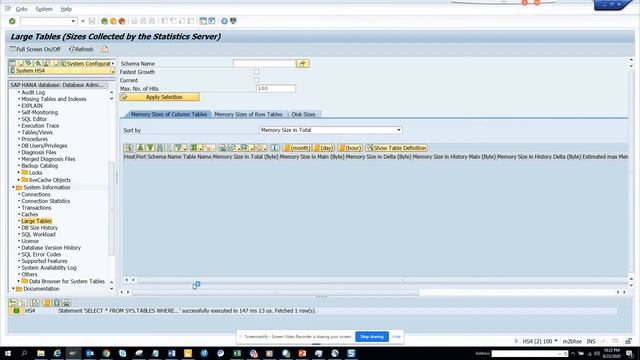
Task: Open Internet Explorer from the taskbar
Action: 57,353
